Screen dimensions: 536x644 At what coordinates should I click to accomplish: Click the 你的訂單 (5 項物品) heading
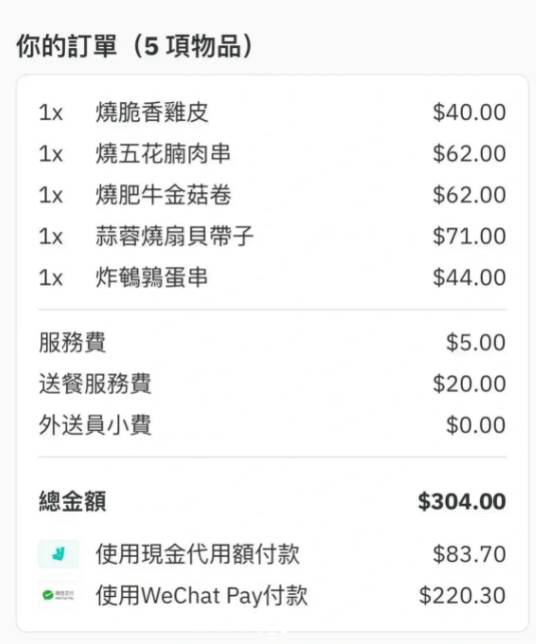click(x=134, y=46)
